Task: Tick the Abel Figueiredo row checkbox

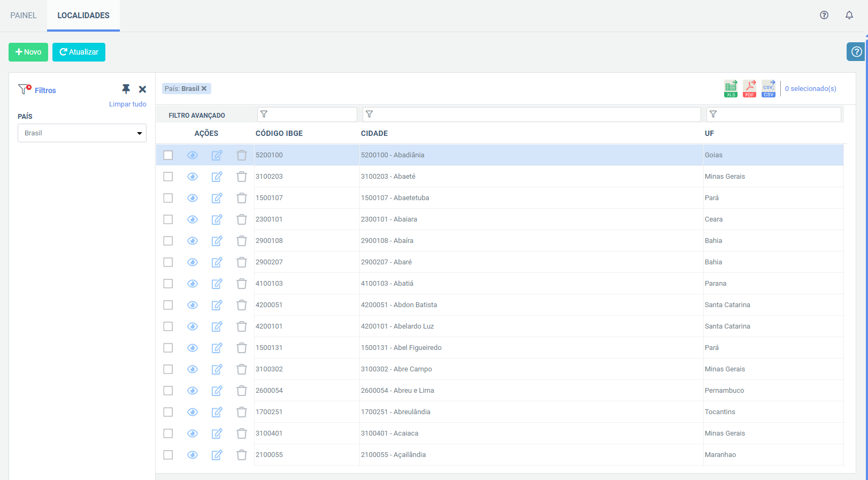Action: (168, 348)
